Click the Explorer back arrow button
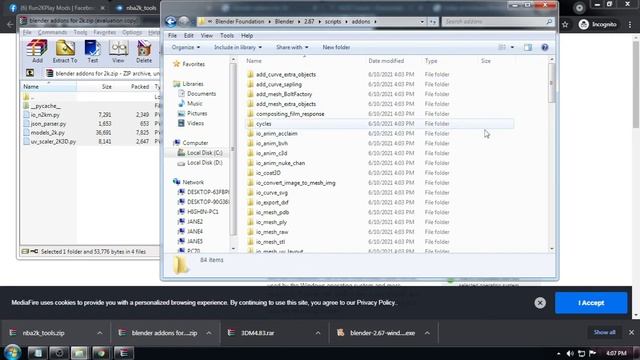Viewport: 640px width, 360px height. (171, 21)
